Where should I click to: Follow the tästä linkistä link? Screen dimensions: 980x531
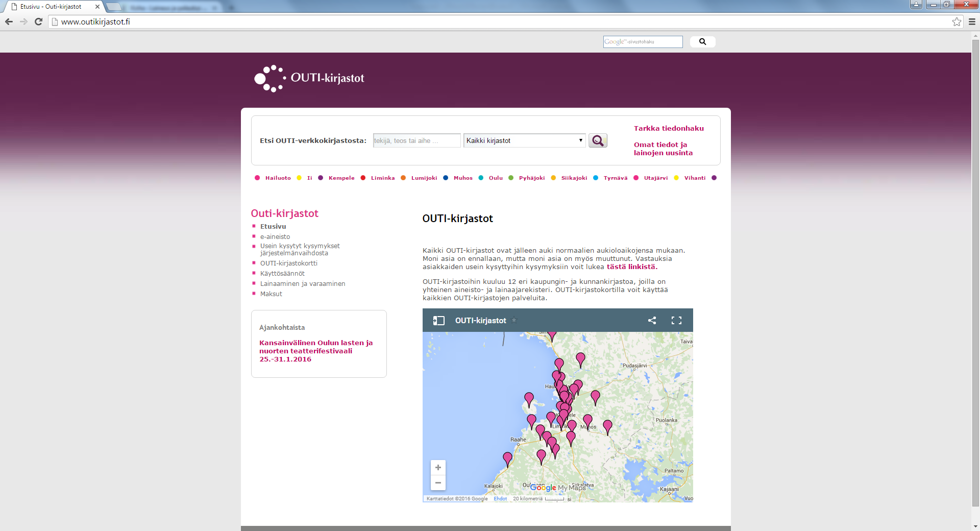coord(632,267)
